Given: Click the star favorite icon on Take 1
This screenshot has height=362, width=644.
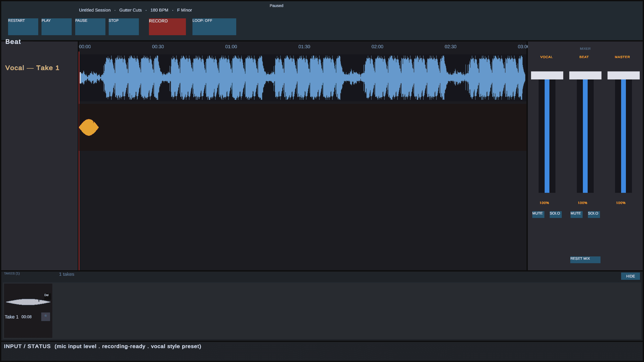Looking at the screenshot, I should 46,317.
